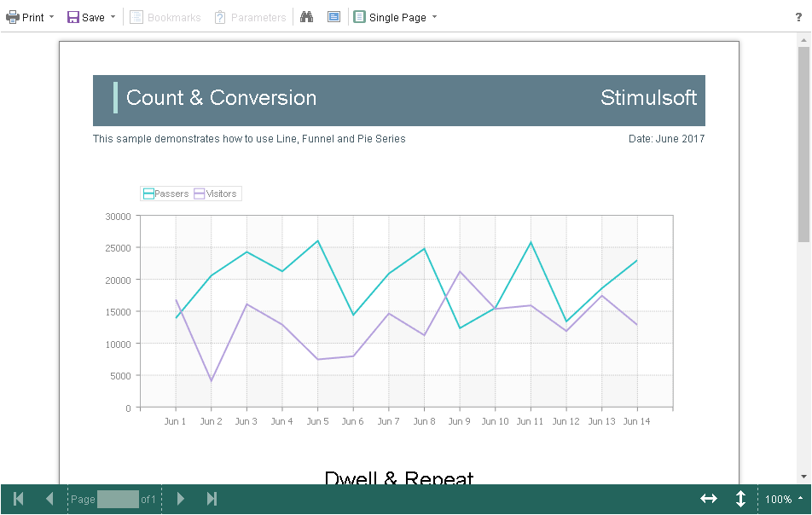Click the help question mark icon
Viewport: 812px width, 515px height.
(798, 17)
